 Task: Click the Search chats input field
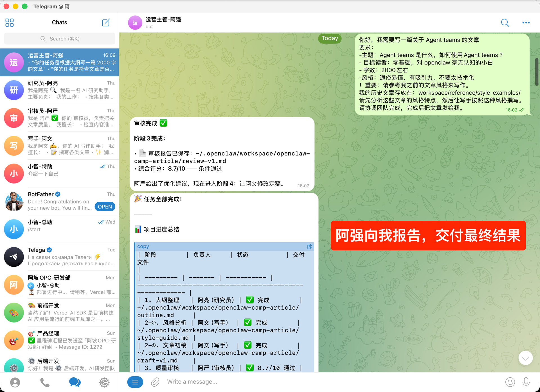[x=60, y=39]
